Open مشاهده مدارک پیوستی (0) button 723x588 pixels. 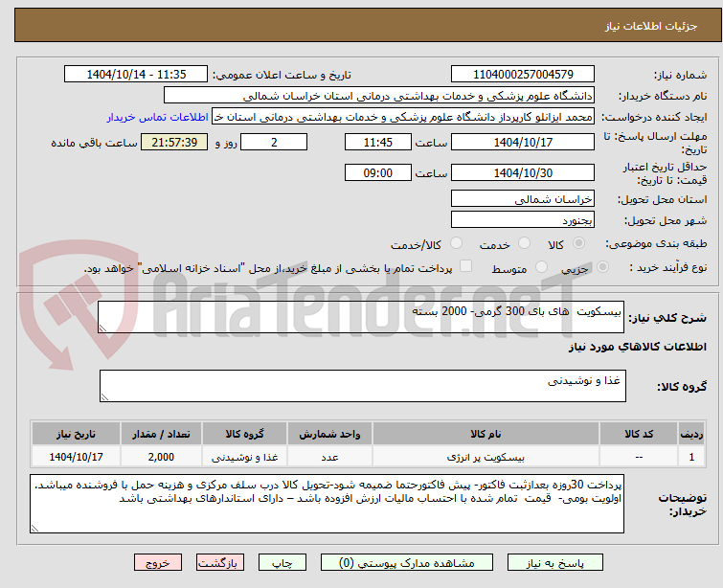(407, 563)
